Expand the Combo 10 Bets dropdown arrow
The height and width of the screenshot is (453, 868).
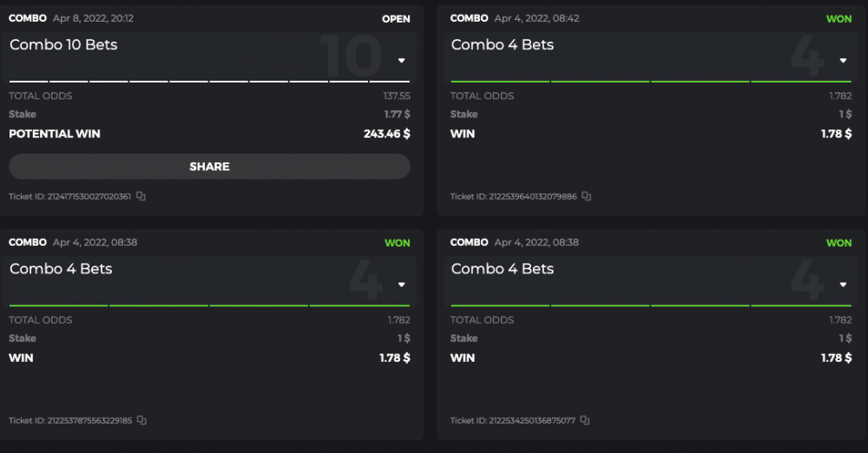pyautogui.click(x=401, y=61)
